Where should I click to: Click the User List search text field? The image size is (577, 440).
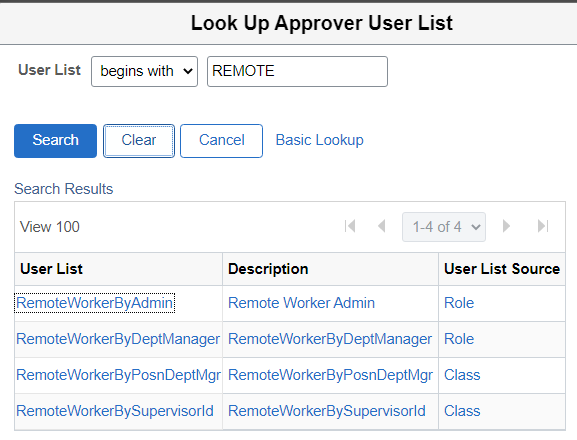297,71
